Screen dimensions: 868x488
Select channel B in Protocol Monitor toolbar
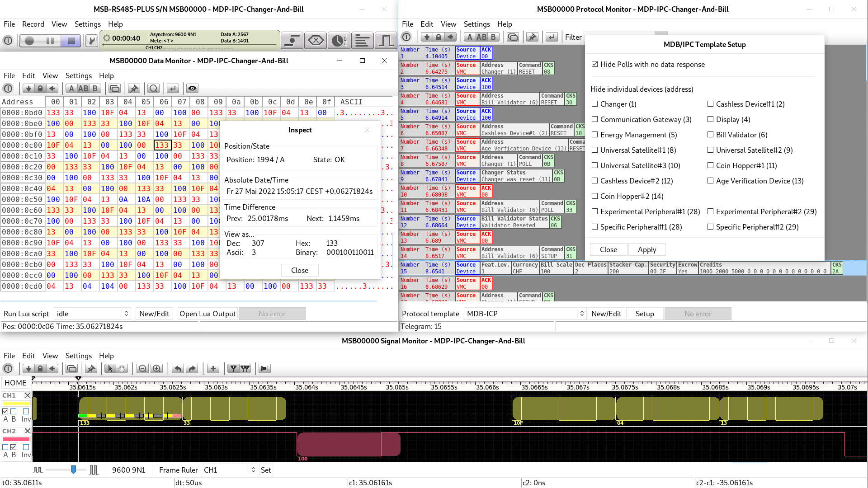[x=493, y=37]
